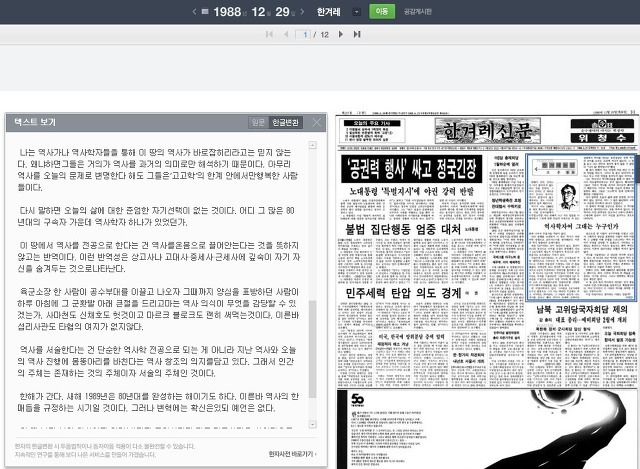The width and height of the screenshot is (640, 469).
Task: Select the highlighted 역사학자여 그대는 누구인가 column
Action: tap(581, 227)
